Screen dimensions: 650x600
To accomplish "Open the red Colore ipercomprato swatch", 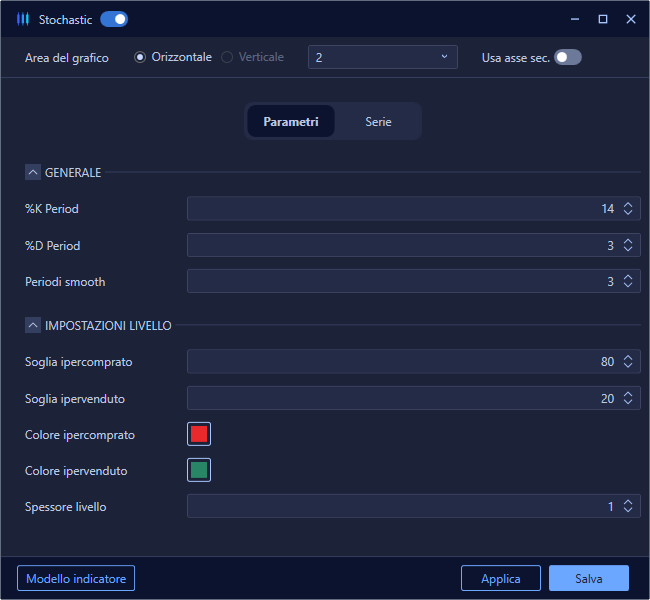I will [199, 434].
